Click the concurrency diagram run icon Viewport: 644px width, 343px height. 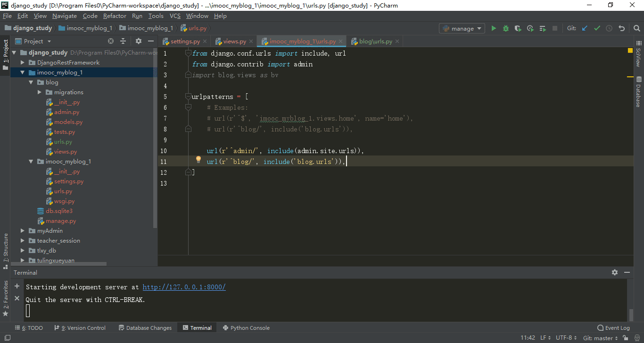tap(543, 28)
